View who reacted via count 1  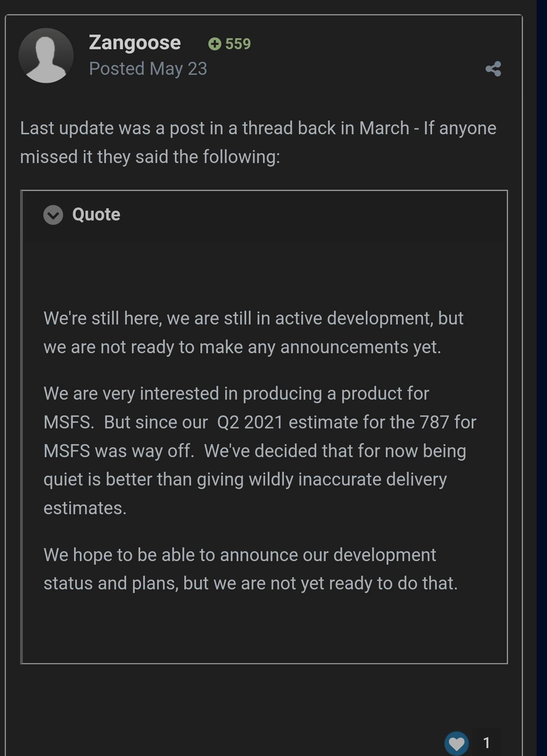tap(487, 743)
